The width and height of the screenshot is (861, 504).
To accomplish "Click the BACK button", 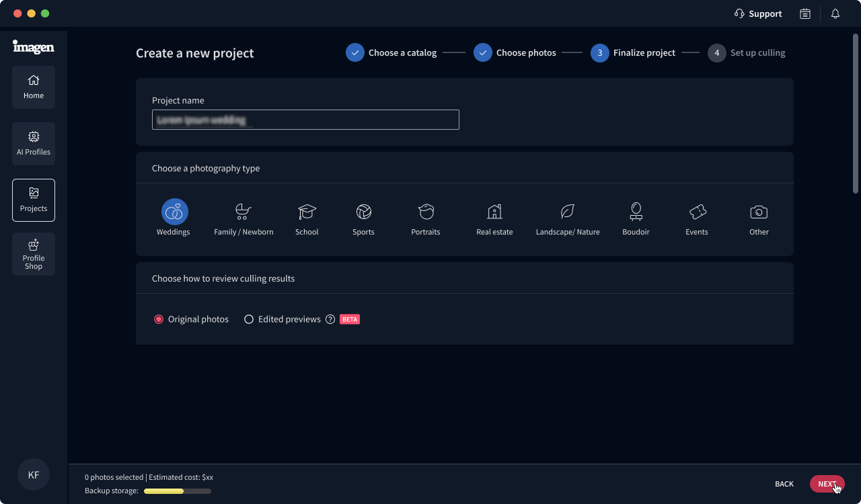I will (x=784, y=484).
